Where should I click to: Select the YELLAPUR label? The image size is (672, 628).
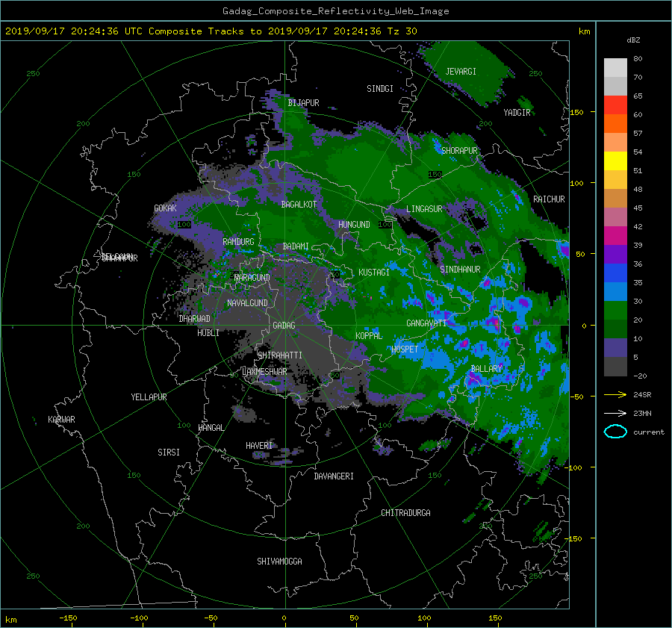[149, 397]
